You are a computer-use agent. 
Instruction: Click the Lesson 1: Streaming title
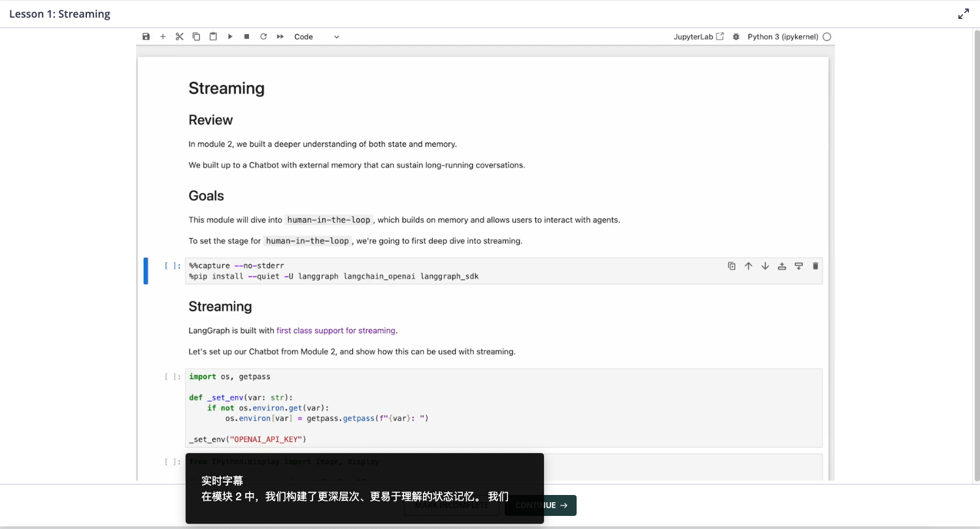[x=59, y=14]
